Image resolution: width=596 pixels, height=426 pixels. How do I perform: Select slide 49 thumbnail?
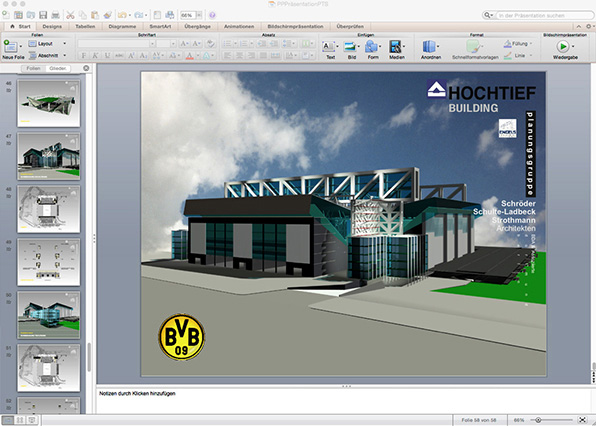point(49,262)
